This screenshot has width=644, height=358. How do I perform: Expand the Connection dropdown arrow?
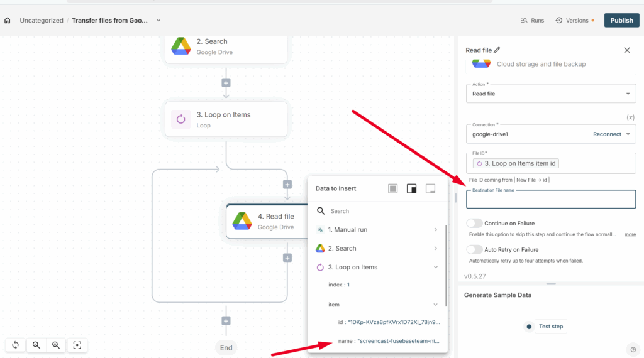click(628, 134)
